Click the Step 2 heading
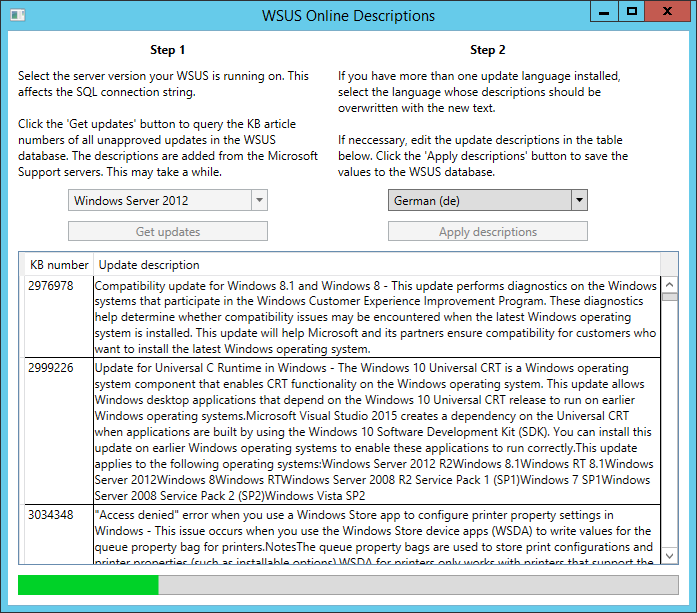Viewport: 697px width, 613px height. [x=488, y=50]
